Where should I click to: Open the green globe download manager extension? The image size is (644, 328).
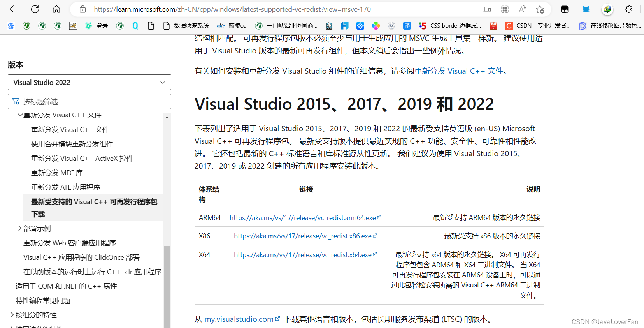(607, 9)
